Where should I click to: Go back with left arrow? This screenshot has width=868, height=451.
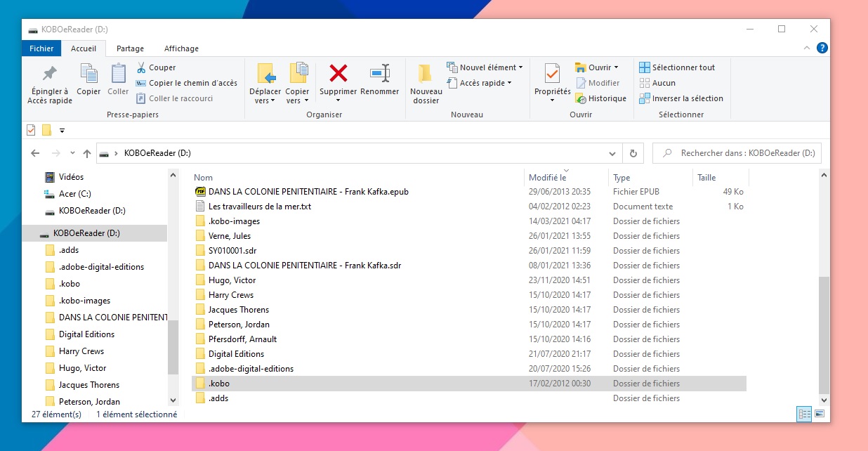[35, 153]
